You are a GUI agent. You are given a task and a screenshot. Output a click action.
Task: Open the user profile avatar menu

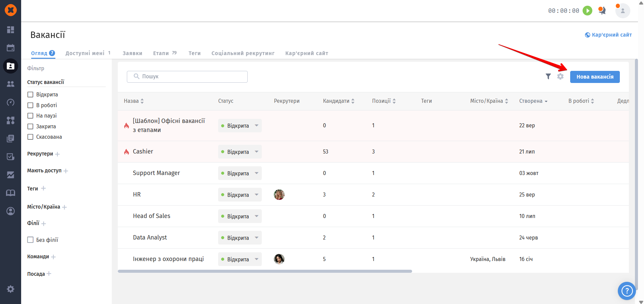623,11
